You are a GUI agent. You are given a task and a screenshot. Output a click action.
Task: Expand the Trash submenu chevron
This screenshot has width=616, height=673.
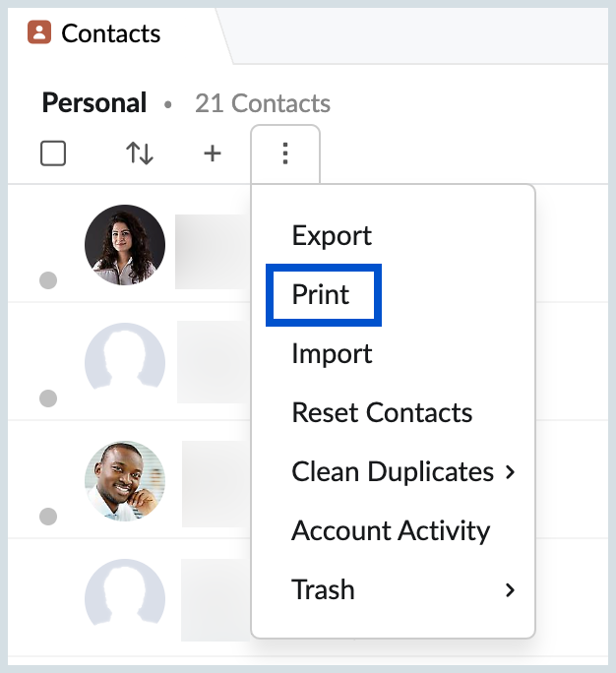coord(510,590)
